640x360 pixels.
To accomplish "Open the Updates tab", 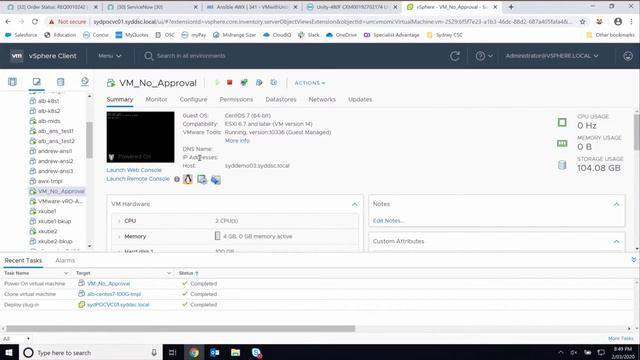I will pyautogui.click(x=360, y=100).
